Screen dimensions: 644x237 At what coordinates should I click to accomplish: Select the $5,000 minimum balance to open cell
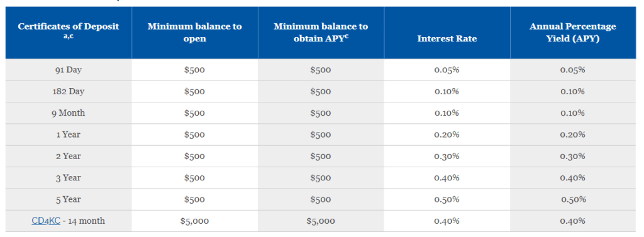pos(195,221)
